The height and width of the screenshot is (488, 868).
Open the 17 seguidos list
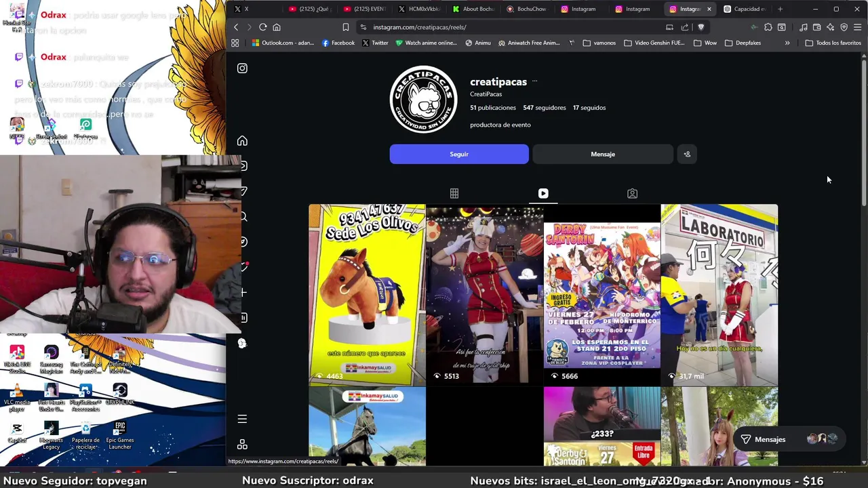click(x=589, y=107)
